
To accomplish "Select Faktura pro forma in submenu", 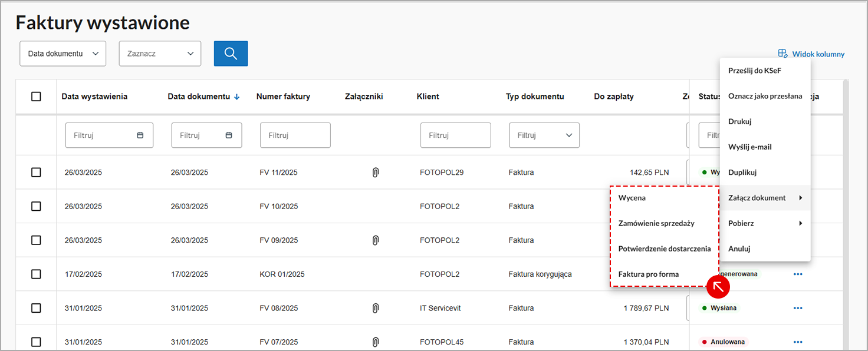I will (648, 274).
